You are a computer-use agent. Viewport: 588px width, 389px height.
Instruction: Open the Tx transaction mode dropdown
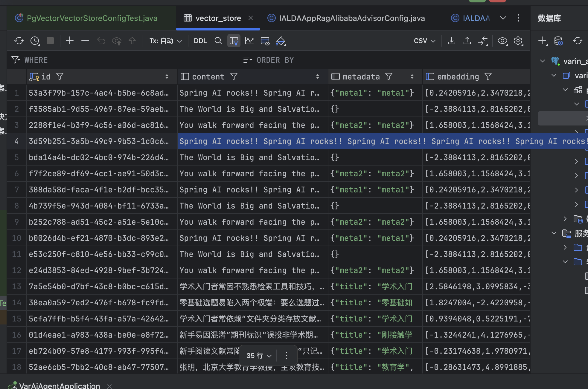tap(166, 41)
